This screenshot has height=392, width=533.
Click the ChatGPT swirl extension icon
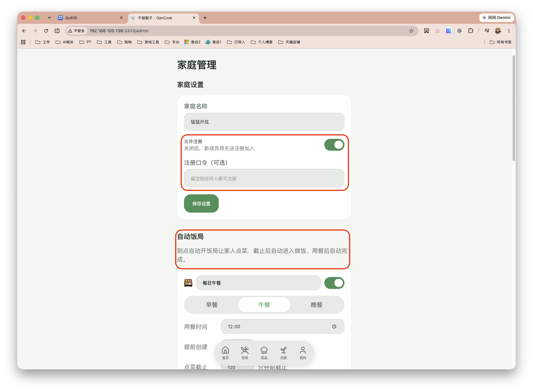point(459,31)
